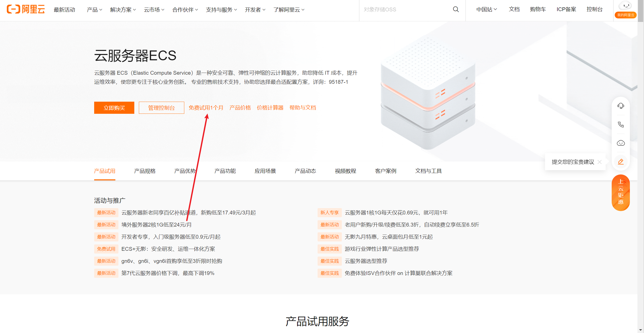Click the scrollbar down arrow
The image size is (644, 333).
(x=640, y=330)
